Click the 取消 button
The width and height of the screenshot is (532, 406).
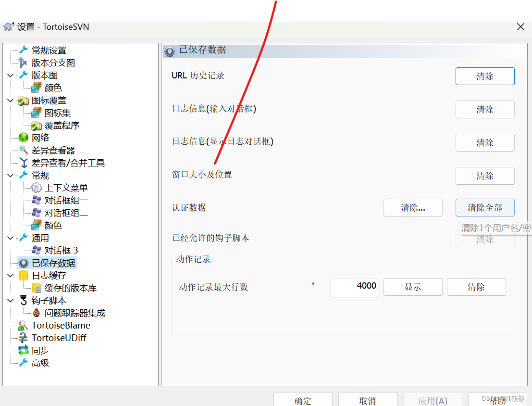(x=368, y=400)
